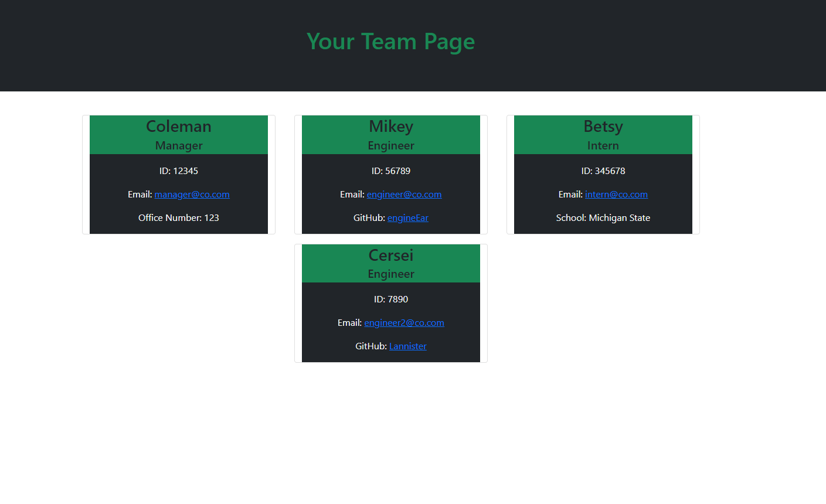Image resolution: width=826 pixels, height=504 pixels.
Task: Open Cersei's Lannister GitHub profile
Action: [407, 346]
